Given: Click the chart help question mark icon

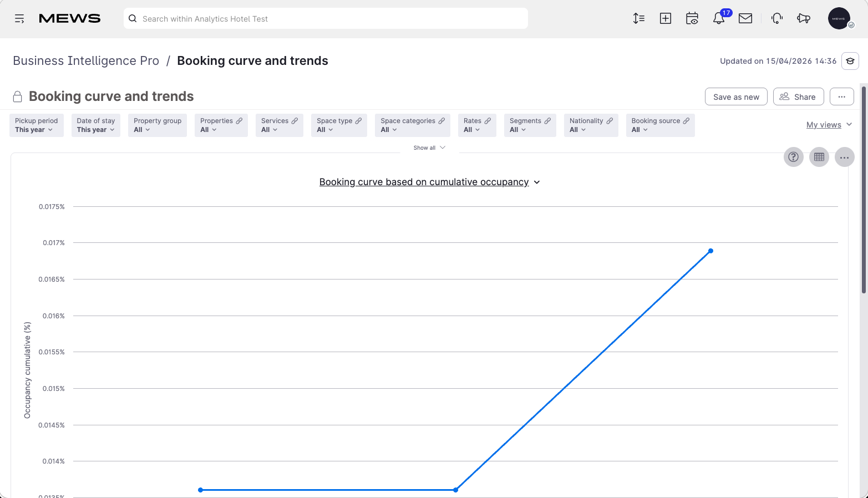Looking at the screenshot, I should click(x=794, y=157).
